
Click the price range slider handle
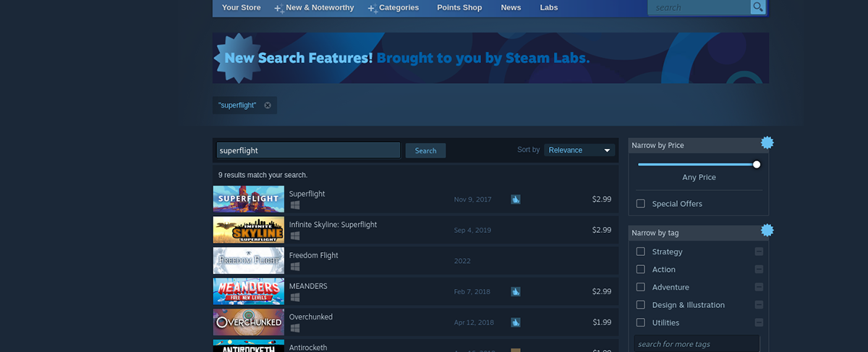[x=757, y=164]
